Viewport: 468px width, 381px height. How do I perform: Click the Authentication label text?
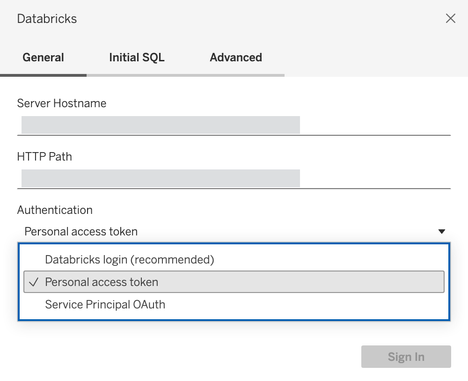tap(55, 210)
